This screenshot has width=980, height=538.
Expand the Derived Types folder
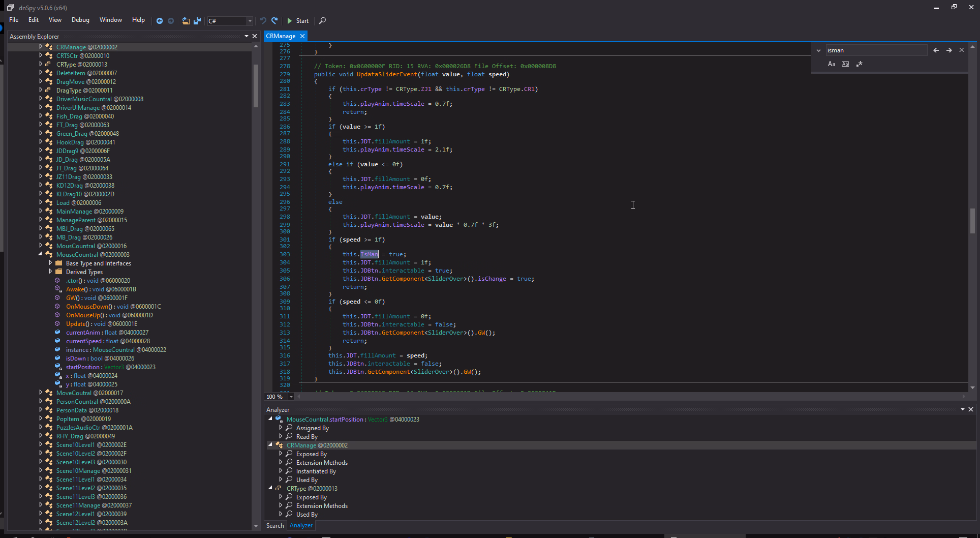pyautogui.click(x=50, y=272)
